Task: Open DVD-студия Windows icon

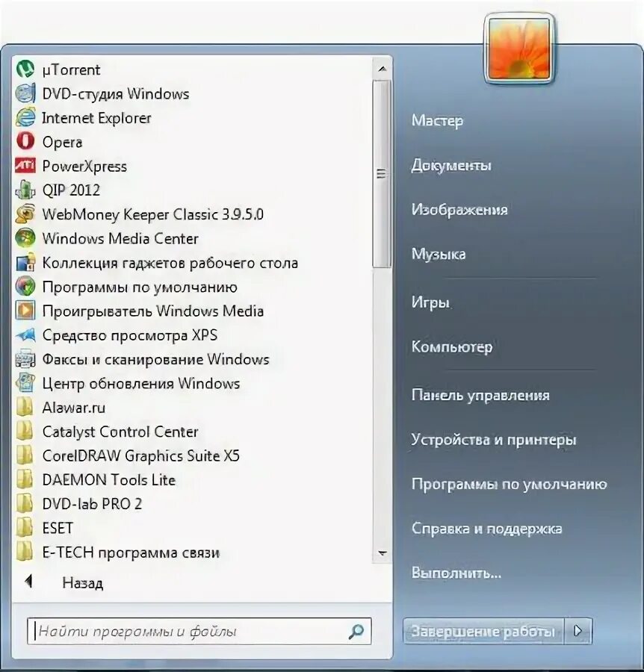Action: click(25, 93)
